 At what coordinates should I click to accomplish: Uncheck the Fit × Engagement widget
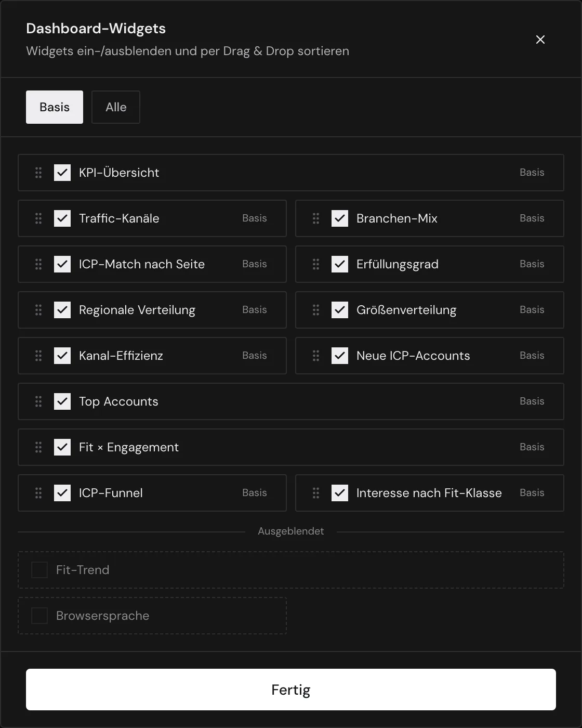[62, 447]
